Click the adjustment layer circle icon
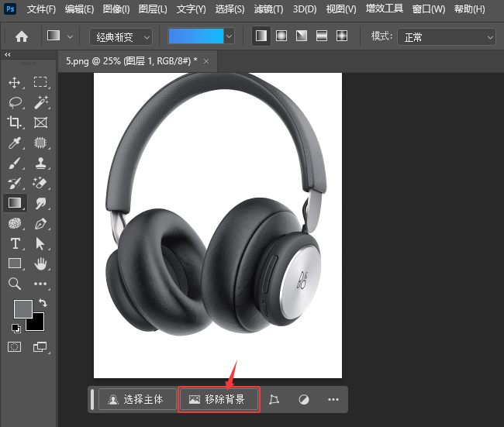The image size is (504, 427). tap(304, 400)
